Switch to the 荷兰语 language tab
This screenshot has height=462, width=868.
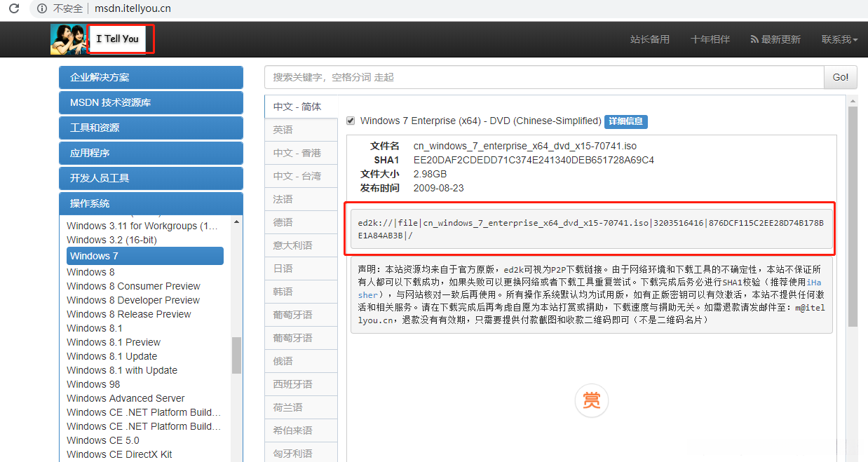pyautogui.click(x=301, y=407)
